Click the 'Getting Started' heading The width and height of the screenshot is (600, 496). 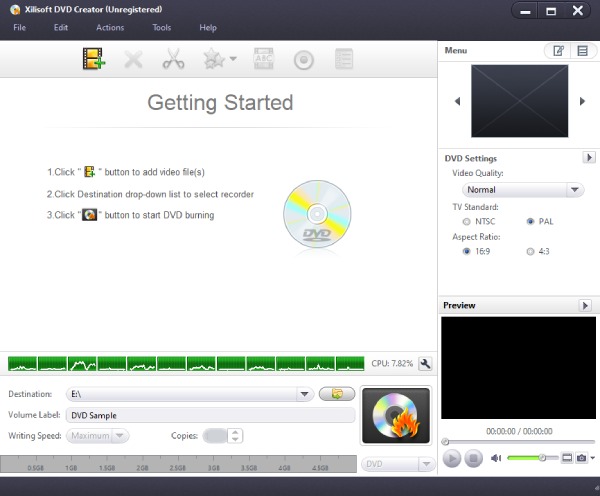point(220,103)
